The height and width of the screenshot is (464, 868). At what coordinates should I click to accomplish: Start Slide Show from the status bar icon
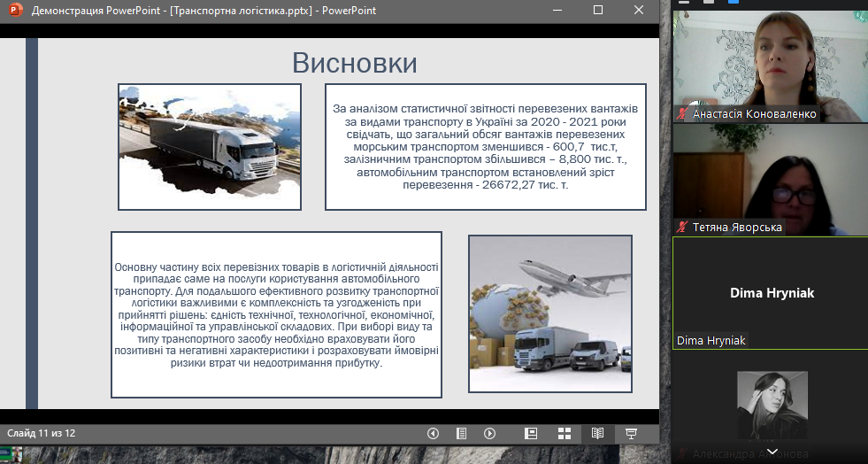[631, 433]
